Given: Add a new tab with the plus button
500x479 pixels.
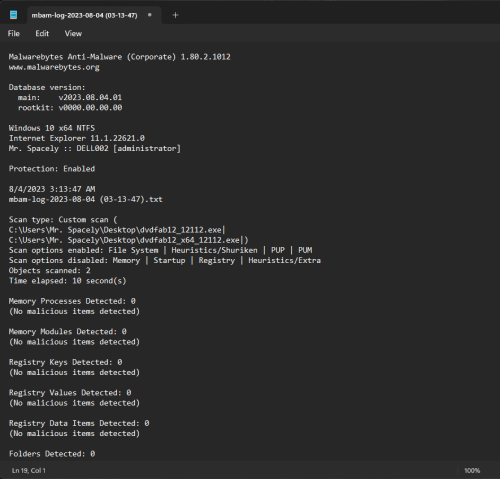Looking at the screenshot, I should click(x=175, y=15).
